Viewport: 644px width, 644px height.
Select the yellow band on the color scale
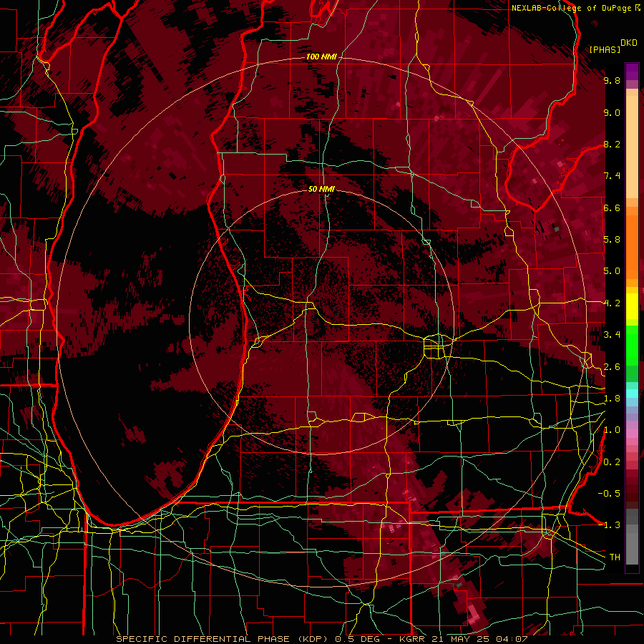632,306
